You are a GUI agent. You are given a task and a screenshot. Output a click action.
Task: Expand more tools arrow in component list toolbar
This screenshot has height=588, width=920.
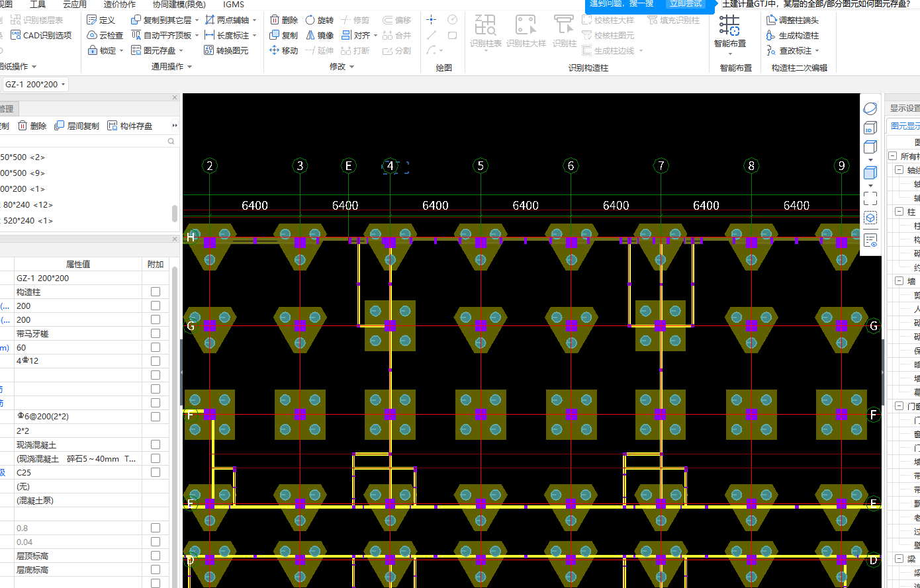tap(175, 126)
